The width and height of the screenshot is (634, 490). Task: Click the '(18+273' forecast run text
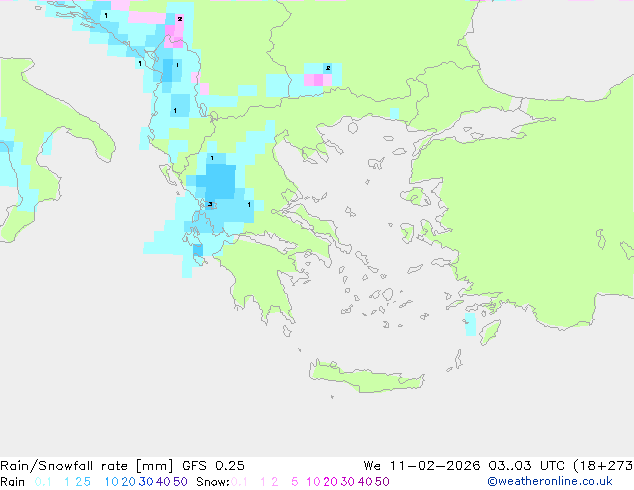[x=603, y=466]
